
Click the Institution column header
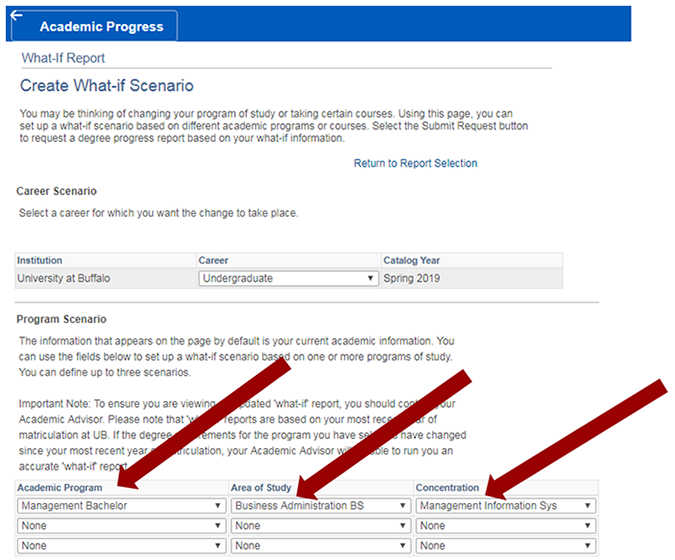coord(40,260)
